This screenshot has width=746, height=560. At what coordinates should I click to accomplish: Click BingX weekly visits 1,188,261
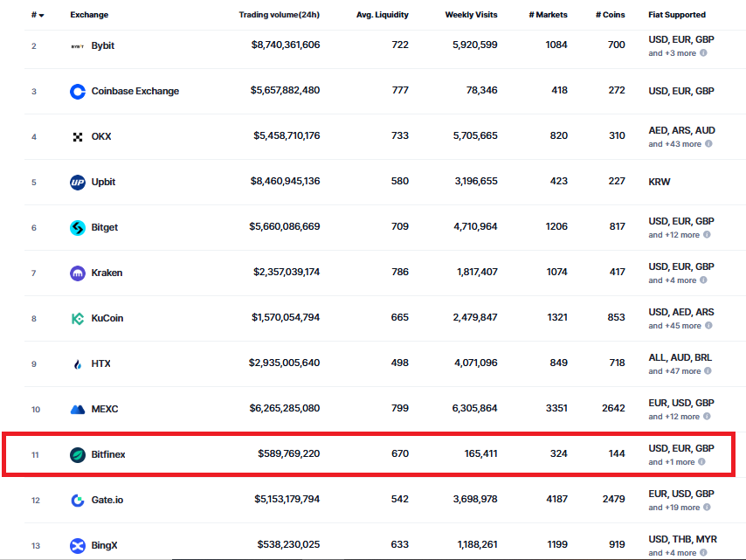click(x=477, y=544)
